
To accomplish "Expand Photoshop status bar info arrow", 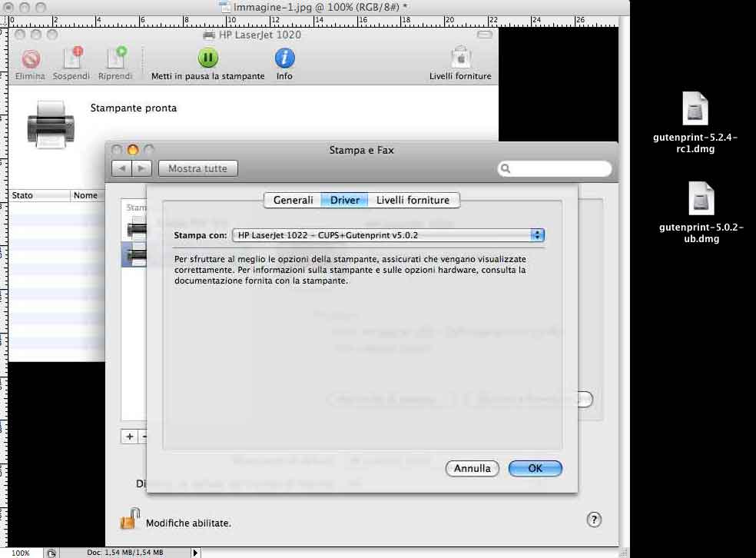I will [x=195, y=553].
